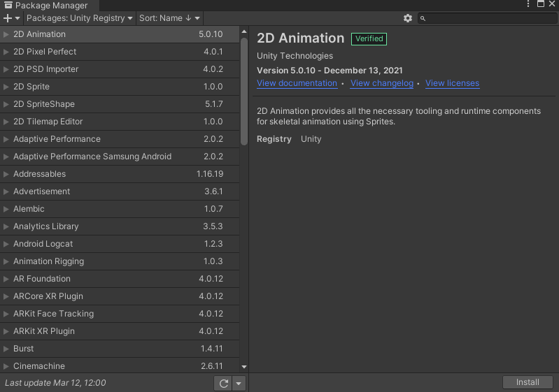The image size is (559, 392).
Task: Select the 2D Tilemap Editor package
Action: click(120, 122)
